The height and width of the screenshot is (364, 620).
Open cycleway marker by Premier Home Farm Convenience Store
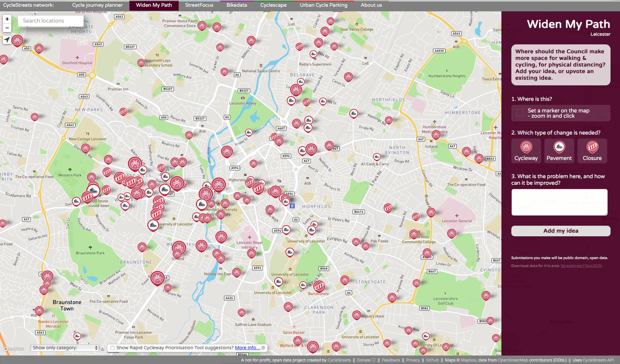point(202,26)
